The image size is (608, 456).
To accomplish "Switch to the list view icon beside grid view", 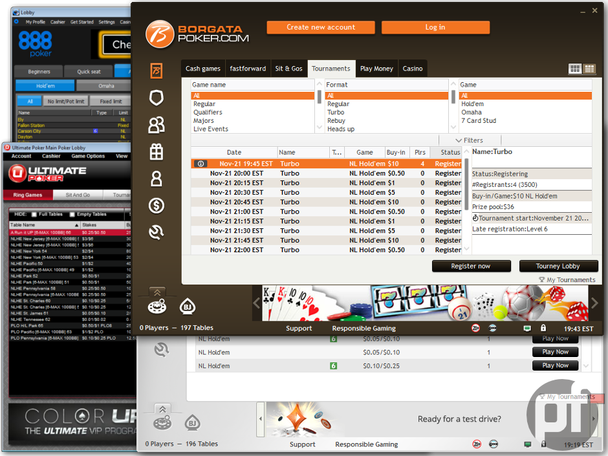I will point(589,69).
